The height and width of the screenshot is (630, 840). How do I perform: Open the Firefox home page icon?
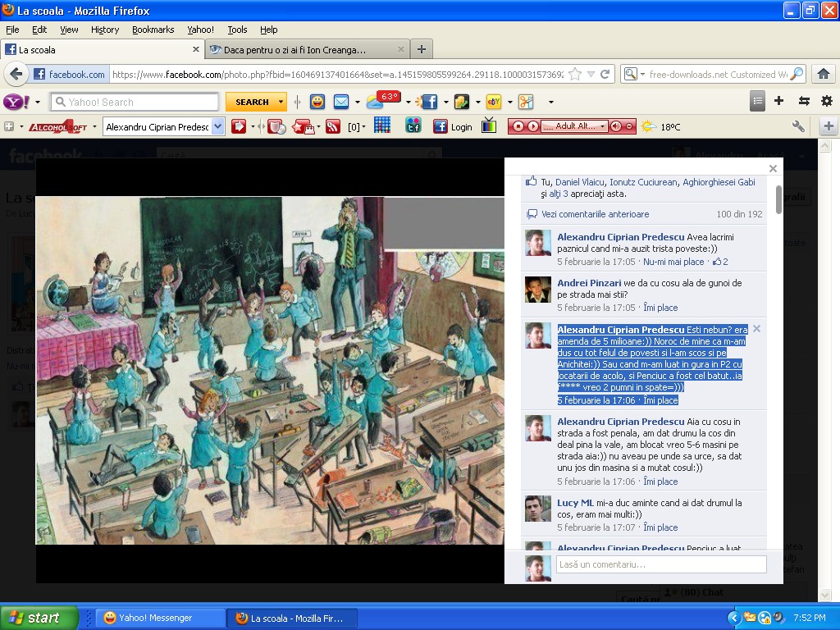[823, 74]
